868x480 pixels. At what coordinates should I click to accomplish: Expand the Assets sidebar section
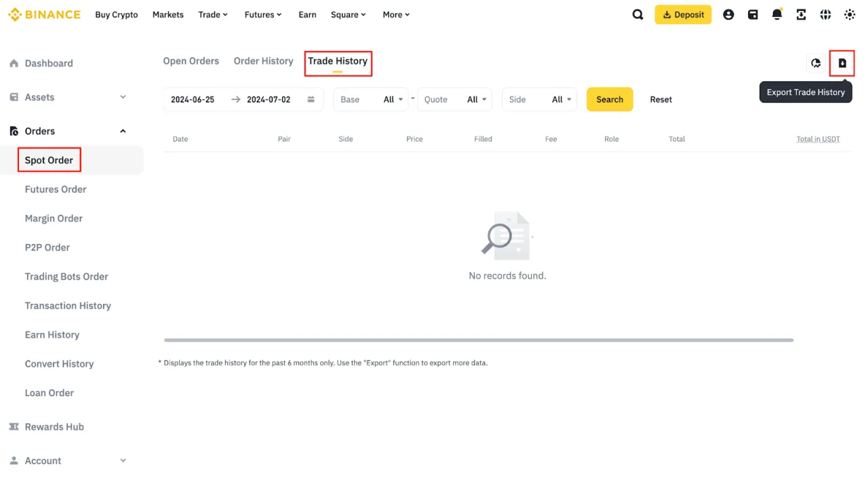pos(123,98)
